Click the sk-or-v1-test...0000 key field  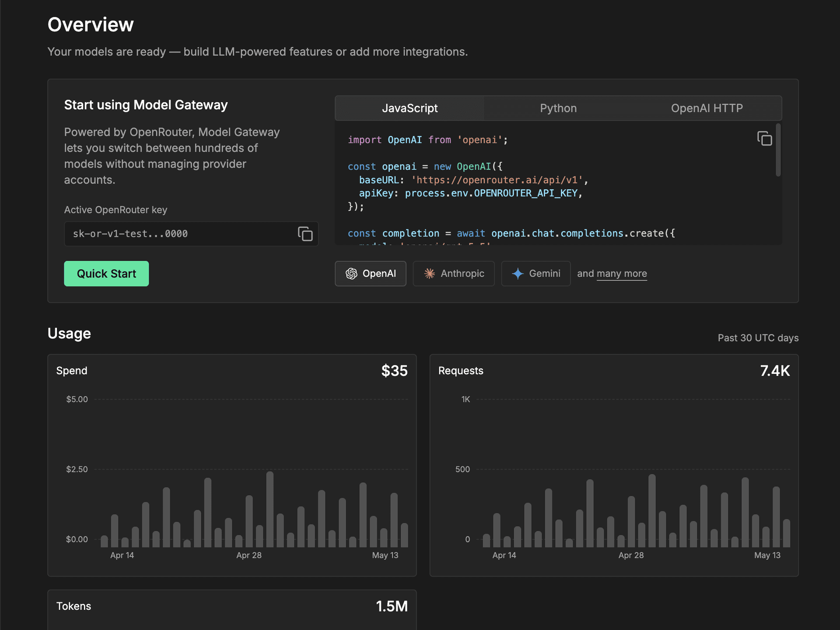click(191, 234)
